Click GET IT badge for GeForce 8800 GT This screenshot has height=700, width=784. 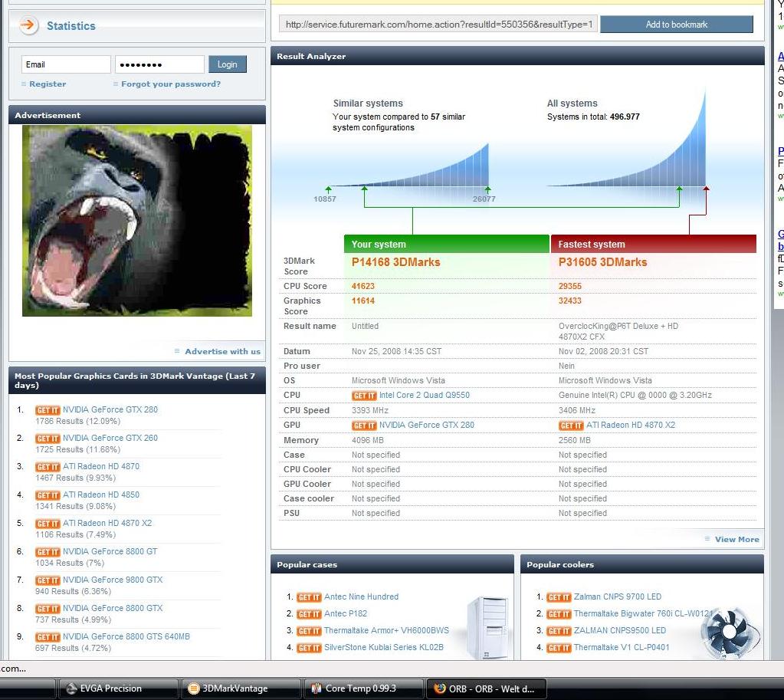pos(48,552)
